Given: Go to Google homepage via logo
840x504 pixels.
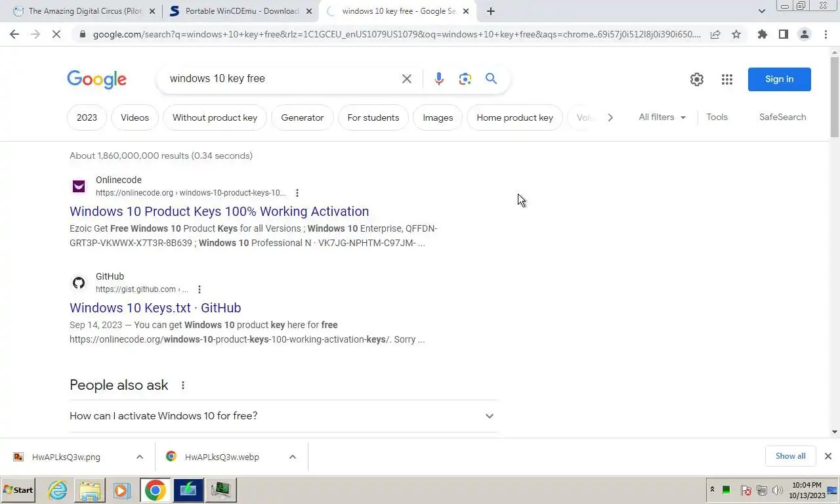Looking at the screenshot, I should tap(96, 79).
